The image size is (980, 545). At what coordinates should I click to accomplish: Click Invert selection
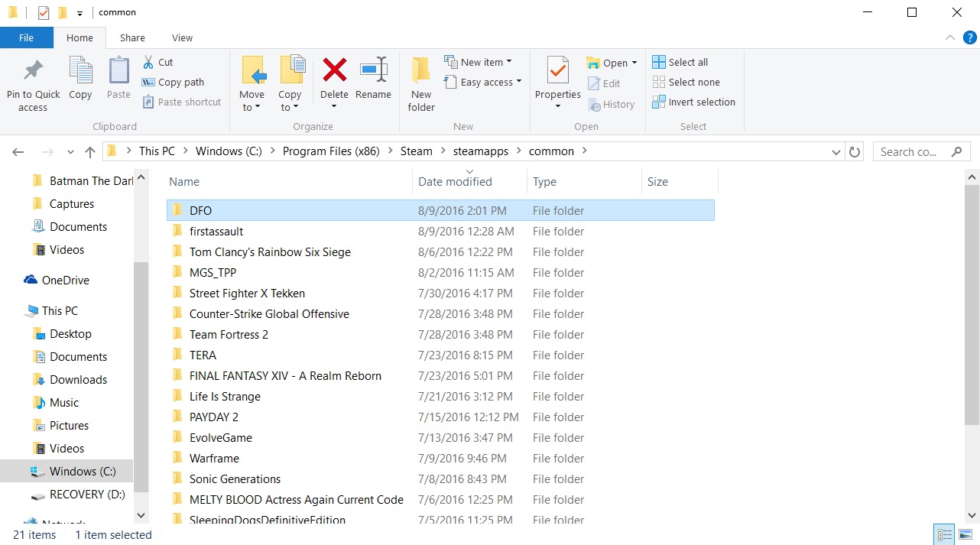[x=693, y=102]
